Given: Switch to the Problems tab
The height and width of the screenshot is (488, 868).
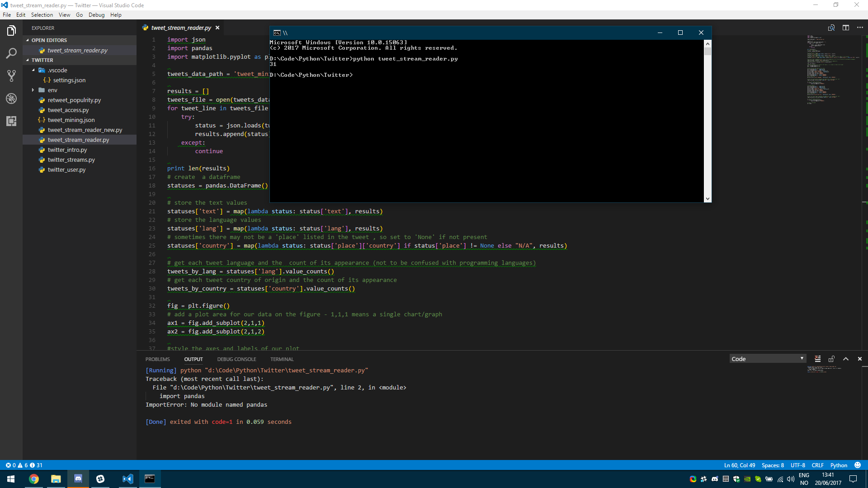Looking at the screenshot, I should [x=158, y=359].
